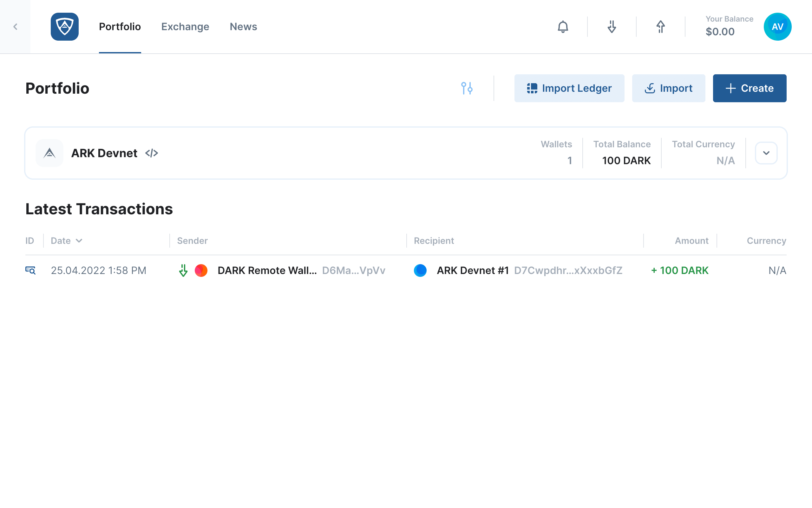The height and width of the screenshot is (508, 812).
Task: Open portfolio filter sliders icon
Action: tap(467, 88)
